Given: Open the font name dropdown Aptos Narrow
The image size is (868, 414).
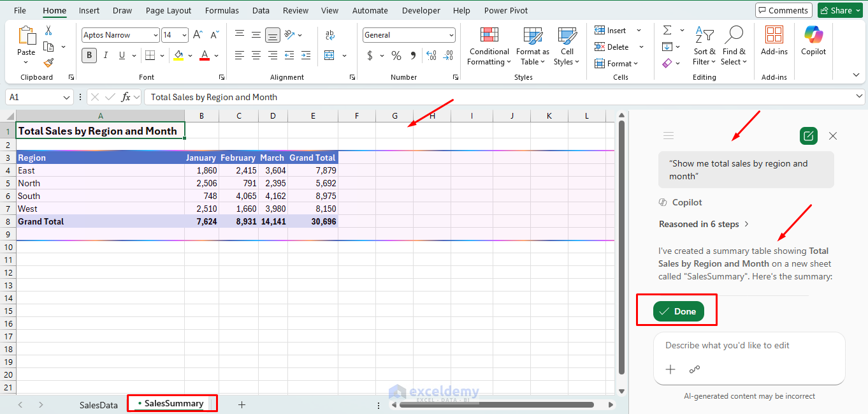Looking at the screenshot, I should point(156,35).
